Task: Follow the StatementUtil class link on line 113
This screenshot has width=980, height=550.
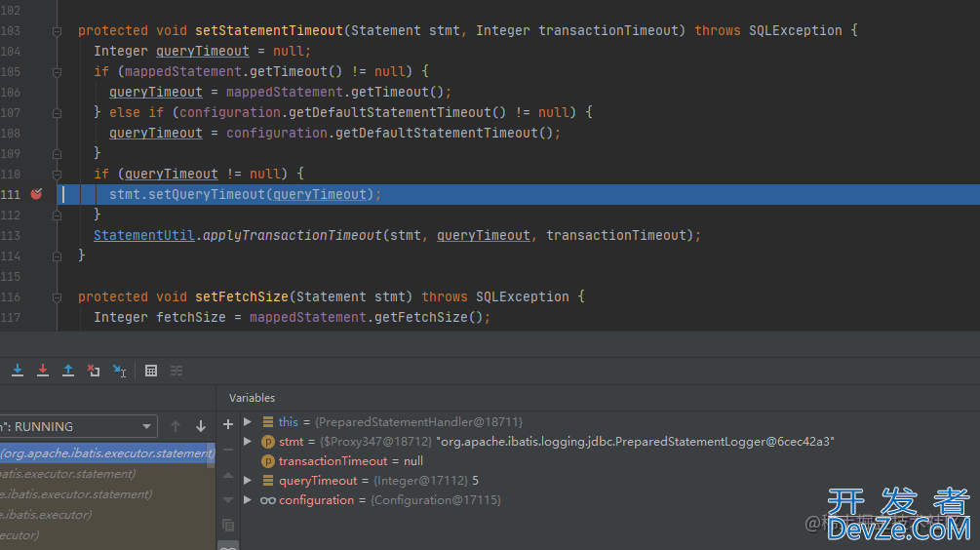Action: point(143,236)
